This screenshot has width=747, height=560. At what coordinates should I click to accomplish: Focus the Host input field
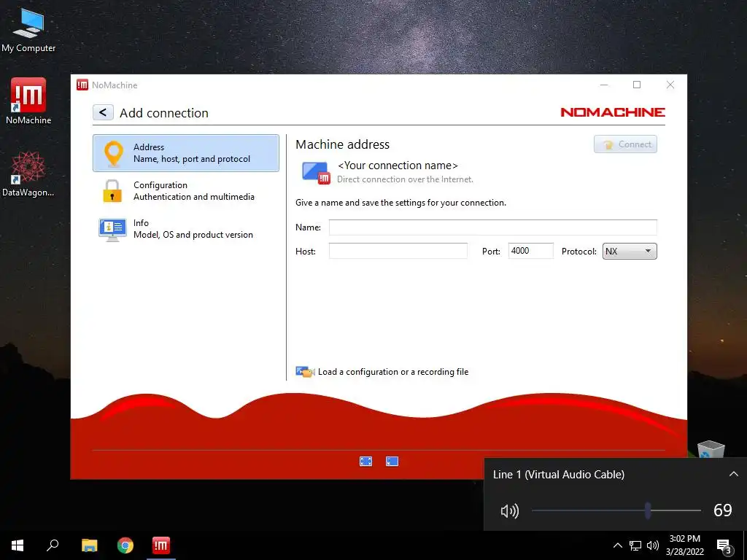pyautogui.click(x=398, y=251)
